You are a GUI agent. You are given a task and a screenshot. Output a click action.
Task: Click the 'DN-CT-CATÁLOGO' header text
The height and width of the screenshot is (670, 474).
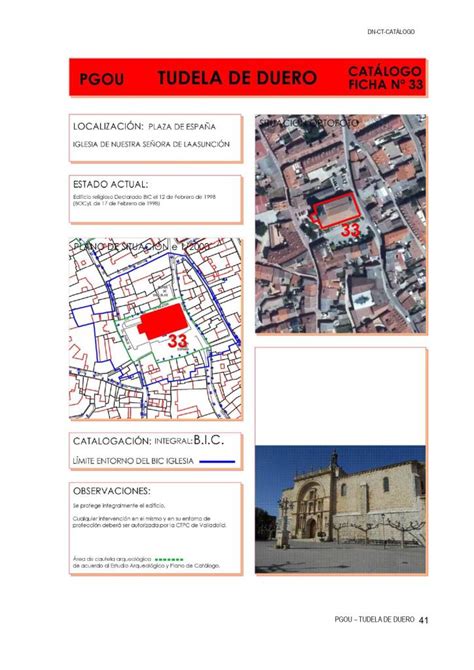click(391, 32)
